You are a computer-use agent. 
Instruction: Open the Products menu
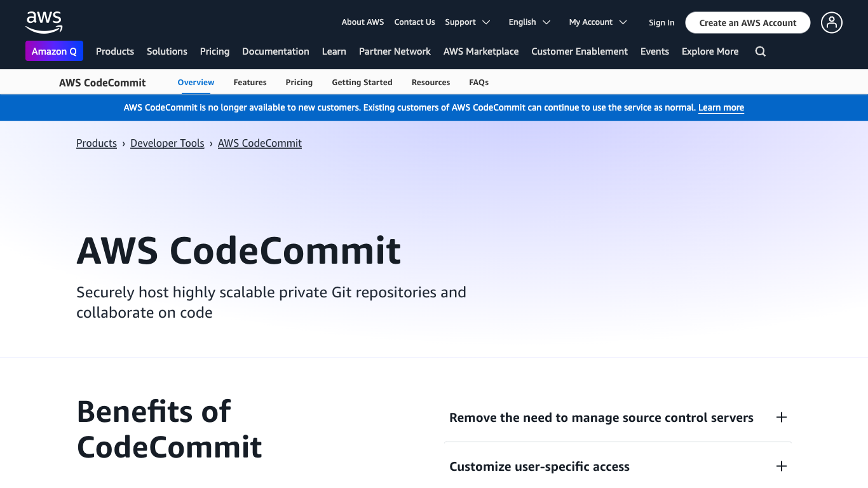click(x=115, y=51)
